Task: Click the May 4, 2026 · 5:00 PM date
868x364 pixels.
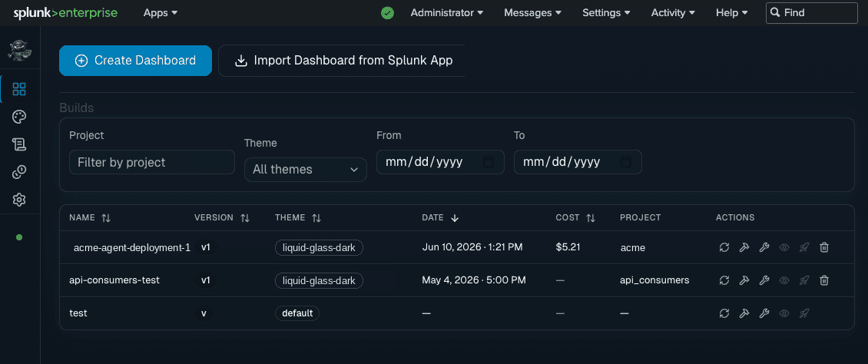Action: [474, 280]
